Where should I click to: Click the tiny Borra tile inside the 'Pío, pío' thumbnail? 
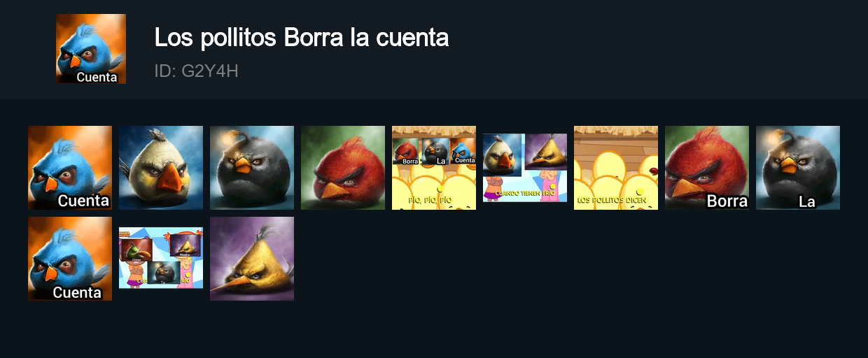(x=407, y=152)
